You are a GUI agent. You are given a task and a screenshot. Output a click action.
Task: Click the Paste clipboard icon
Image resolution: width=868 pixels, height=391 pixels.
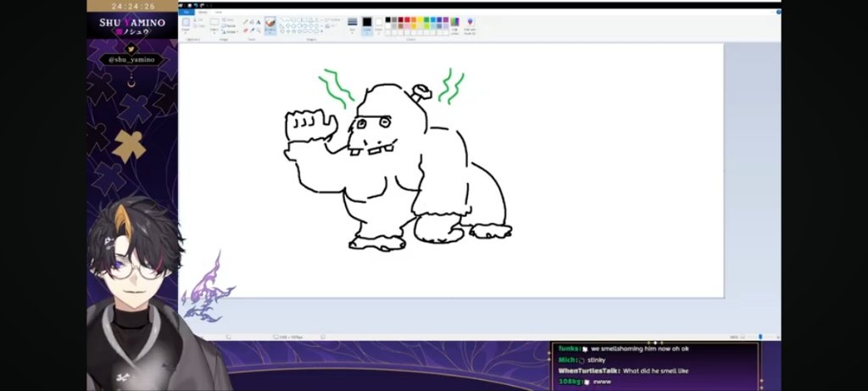pos(186,25)
